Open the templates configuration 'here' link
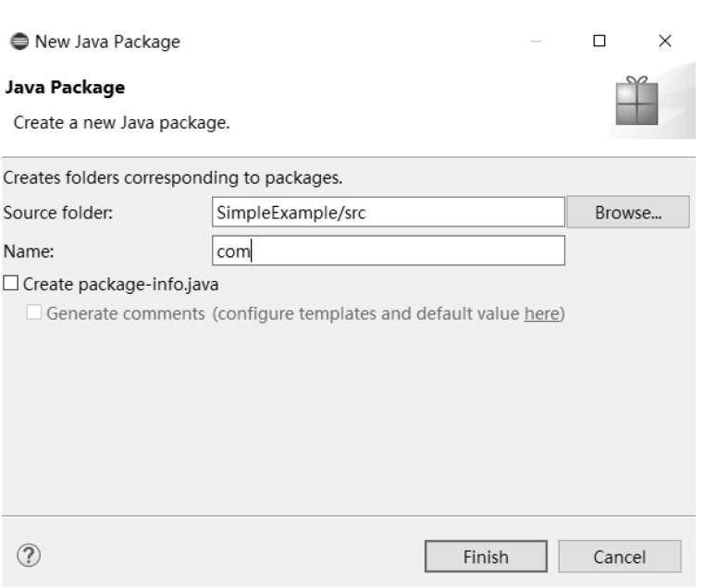Viewport: 704px width, 588px height. (541, 314)
